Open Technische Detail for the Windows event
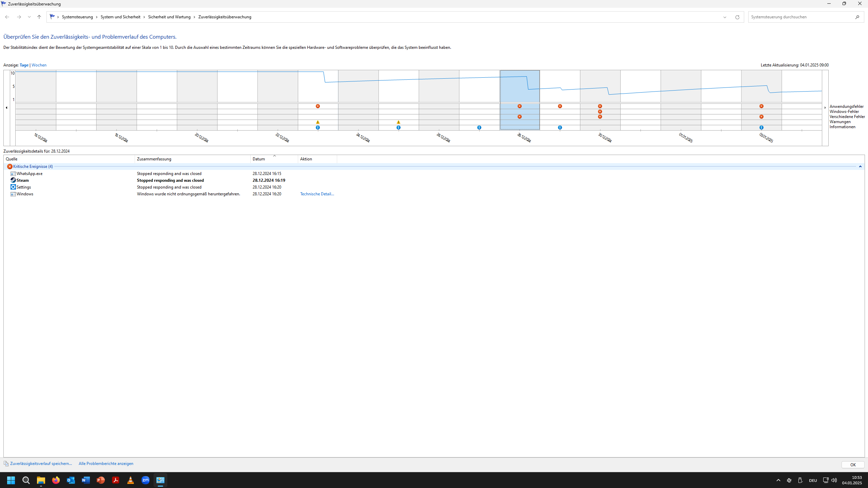 point(316,194)
